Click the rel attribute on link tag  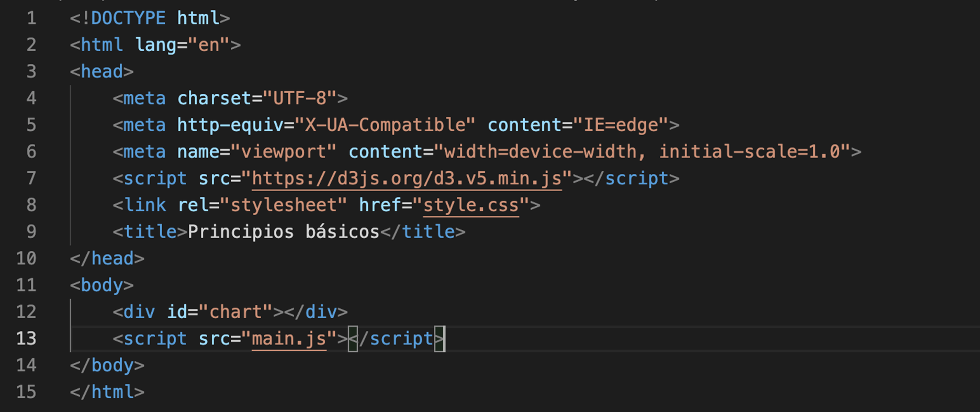click(193, 205)
